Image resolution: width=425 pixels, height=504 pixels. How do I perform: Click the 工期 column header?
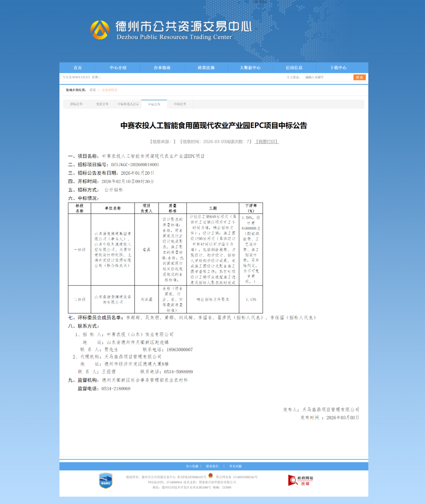[x=213, y=208]
